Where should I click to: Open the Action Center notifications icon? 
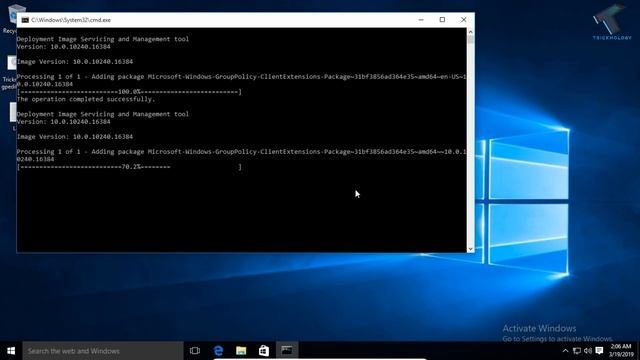tap(599, 351)
